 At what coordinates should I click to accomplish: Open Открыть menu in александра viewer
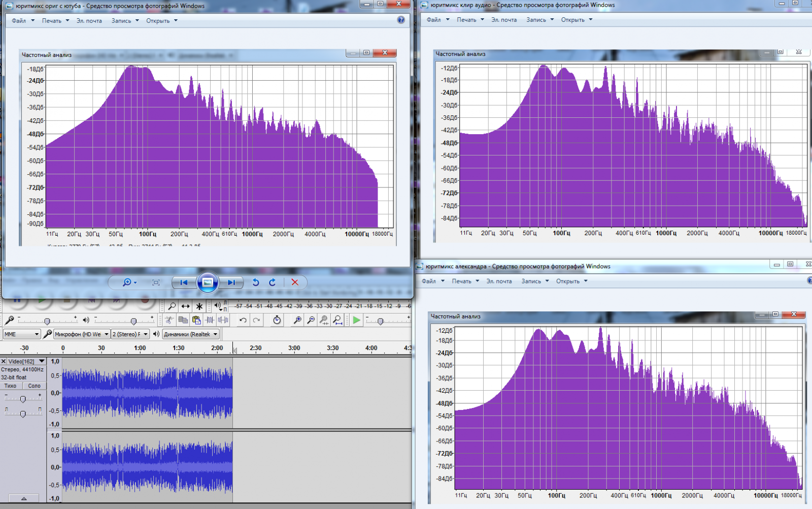click(x=571, y=281)
